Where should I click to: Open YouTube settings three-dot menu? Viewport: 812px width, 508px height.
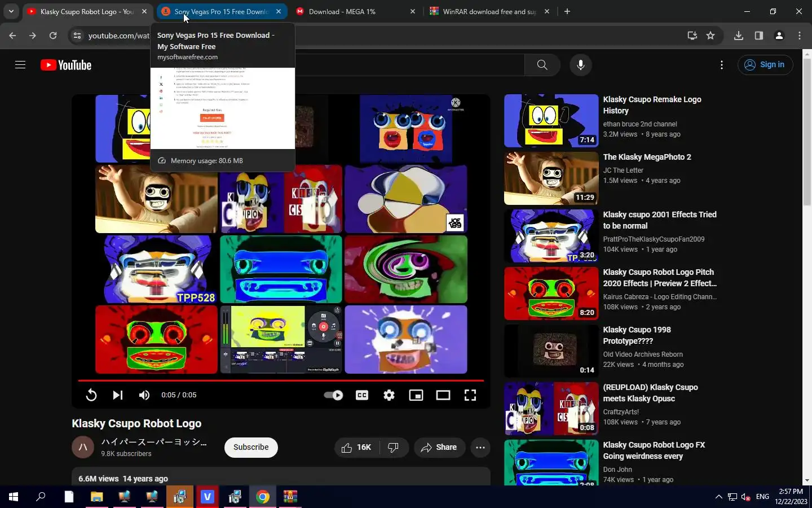[x=721, y=65]
